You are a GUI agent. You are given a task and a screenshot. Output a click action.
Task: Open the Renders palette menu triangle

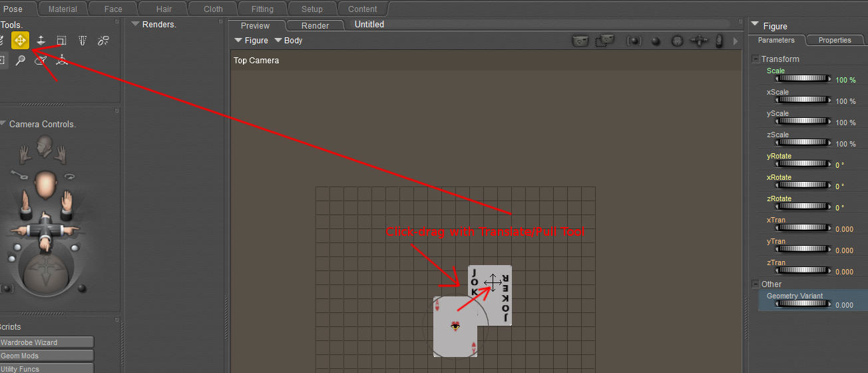coord(135,24)
